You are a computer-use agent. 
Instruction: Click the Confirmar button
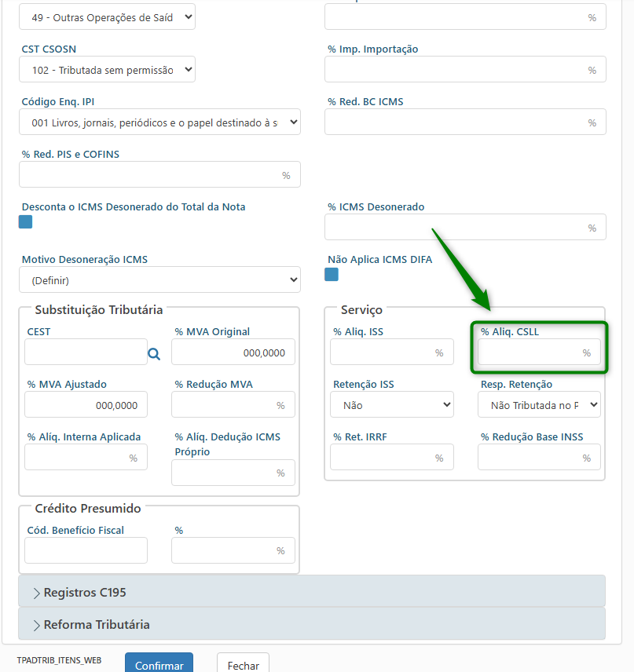point(159,664)
